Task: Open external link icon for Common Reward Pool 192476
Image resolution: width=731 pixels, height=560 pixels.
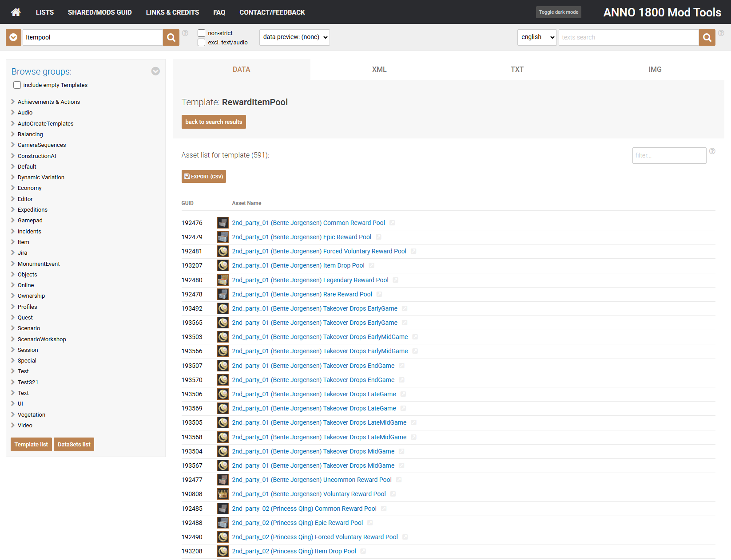Action: coord(392,223)
